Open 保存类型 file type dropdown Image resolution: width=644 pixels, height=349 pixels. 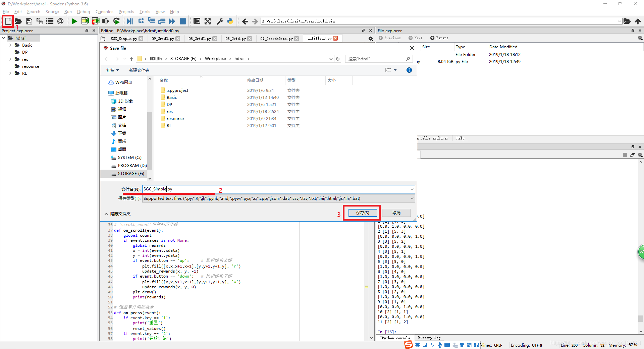[278, 198]
